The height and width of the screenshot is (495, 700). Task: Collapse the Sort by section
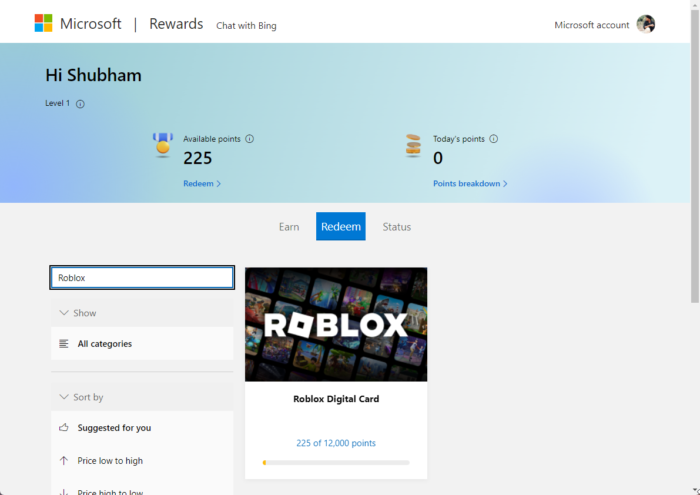click(x=64, y=397)
